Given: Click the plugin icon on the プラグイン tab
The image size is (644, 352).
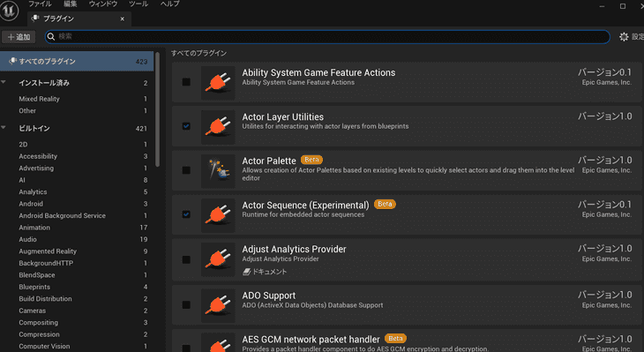Looking at the screenshot, I should click(35, 19).
